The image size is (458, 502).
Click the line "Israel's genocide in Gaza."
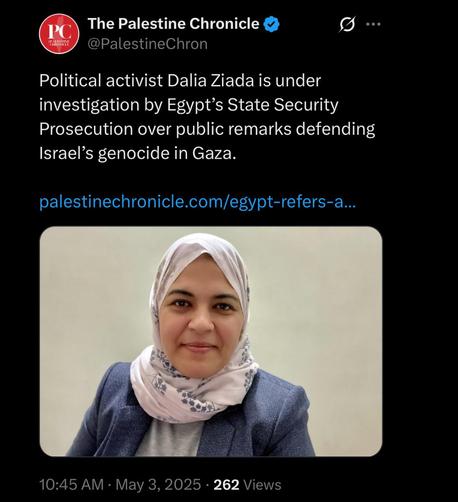[x=138, y=153]
